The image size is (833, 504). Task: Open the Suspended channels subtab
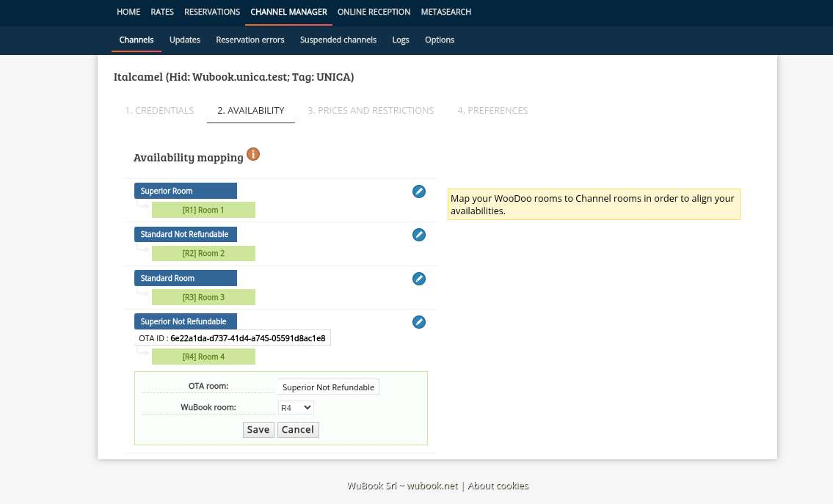[x=338, y=40]
